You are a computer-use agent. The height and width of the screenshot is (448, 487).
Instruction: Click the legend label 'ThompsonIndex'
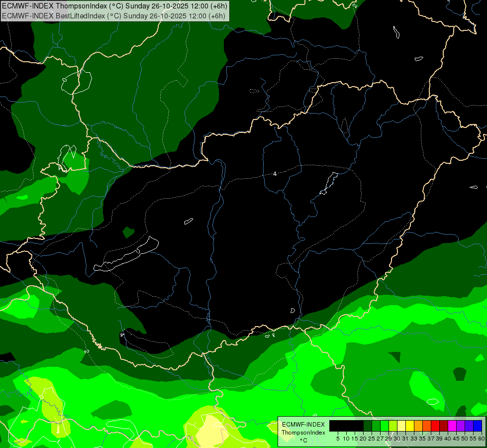(x=303, y=433)
